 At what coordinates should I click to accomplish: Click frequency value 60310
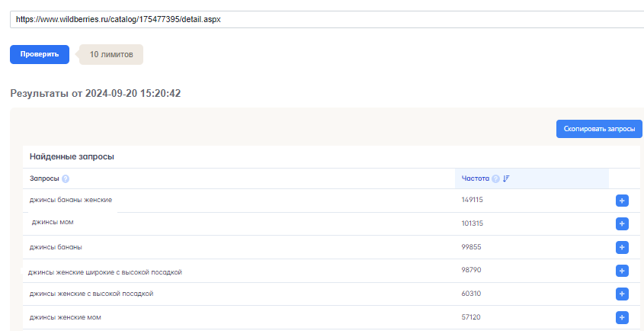coord(471,294)
